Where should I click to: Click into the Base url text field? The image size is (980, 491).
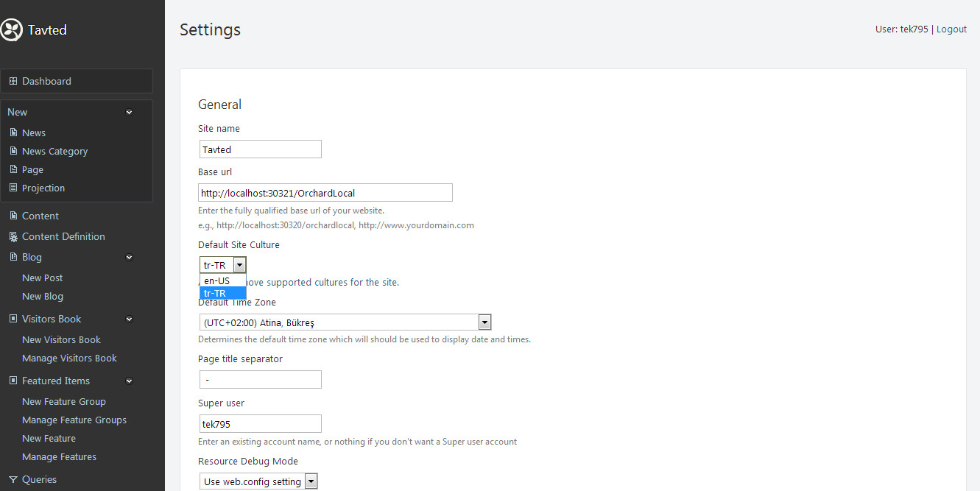[325, 193]
